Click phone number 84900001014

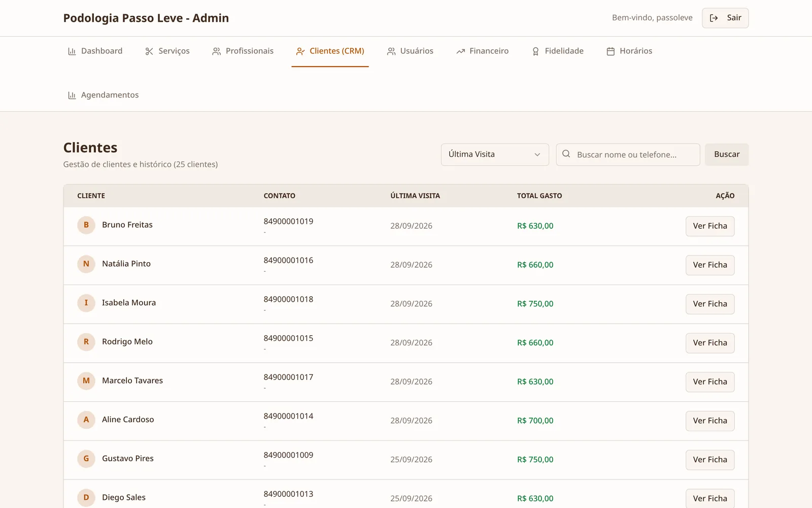pyautogui.click(x=288, y=416)
